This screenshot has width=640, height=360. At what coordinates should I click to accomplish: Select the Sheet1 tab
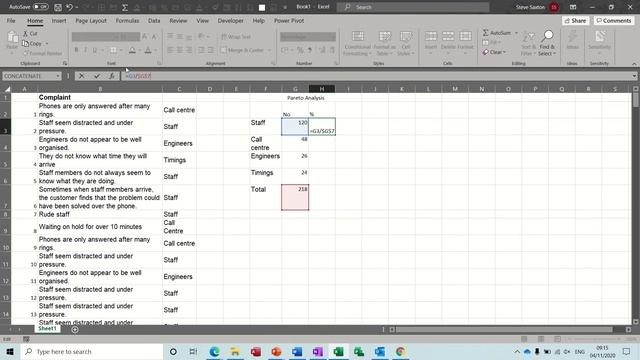point(47,329)
